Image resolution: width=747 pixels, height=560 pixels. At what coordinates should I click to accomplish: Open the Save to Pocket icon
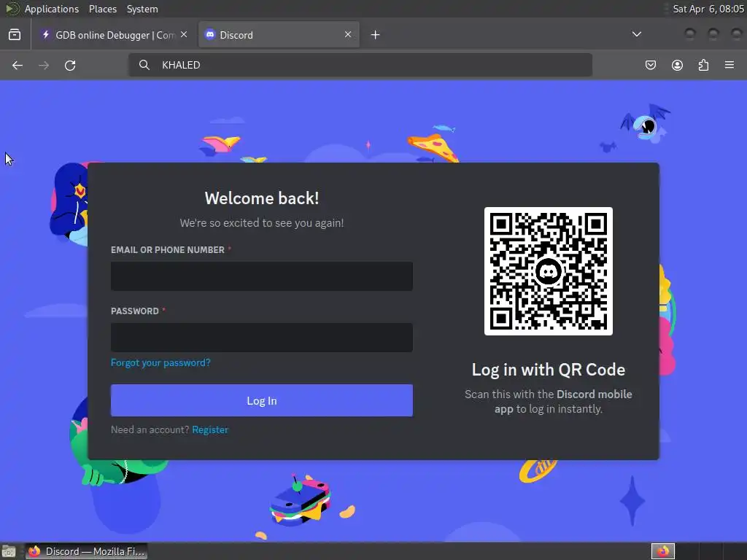tap(650, 65)
